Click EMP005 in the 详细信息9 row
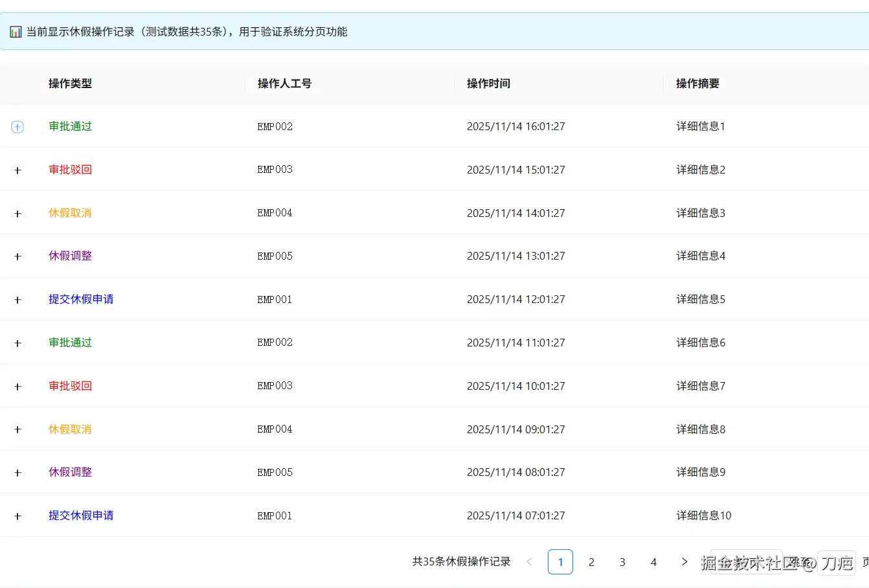 point(275,472)
